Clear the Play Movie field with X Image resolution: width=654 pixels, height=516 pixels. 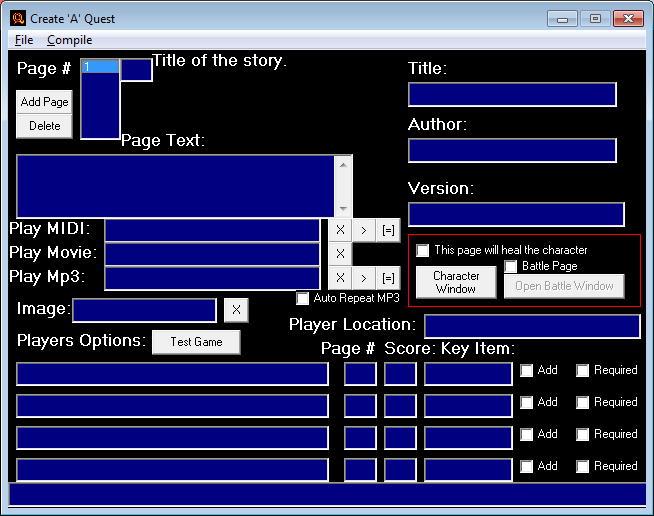click(340, 254)
